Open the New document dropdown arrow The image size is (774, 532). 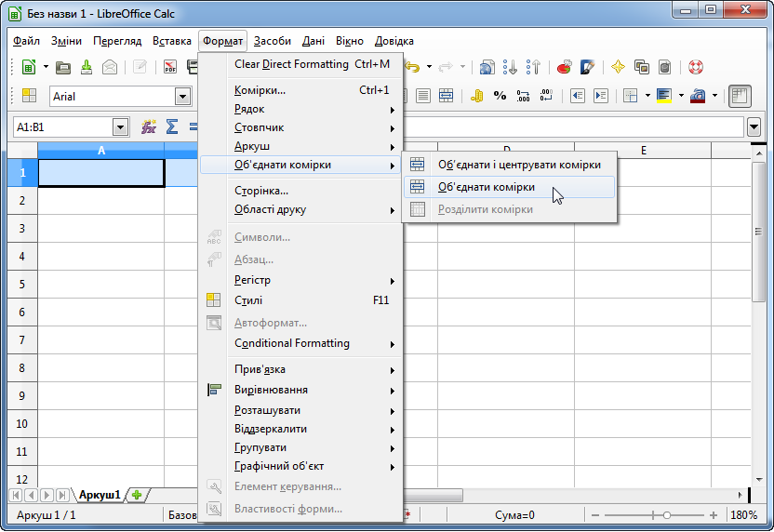(x=46, y=67)
